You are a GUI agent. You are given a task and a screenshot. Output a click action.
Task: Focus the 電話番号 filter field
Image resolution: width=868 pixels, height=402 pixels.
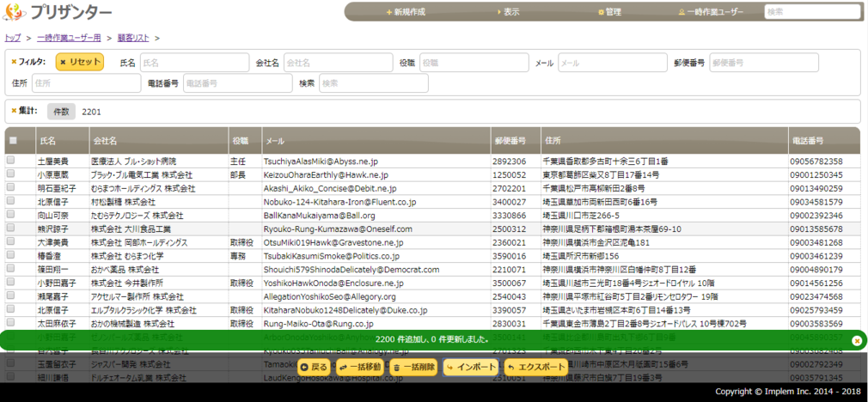(x=237, y=83)
